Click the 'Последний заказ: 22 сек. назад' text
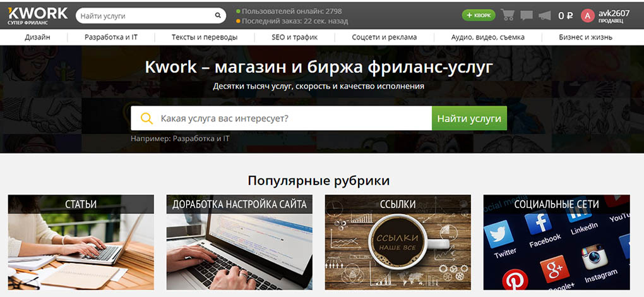644x297 pixels. (x=295, y=21)
